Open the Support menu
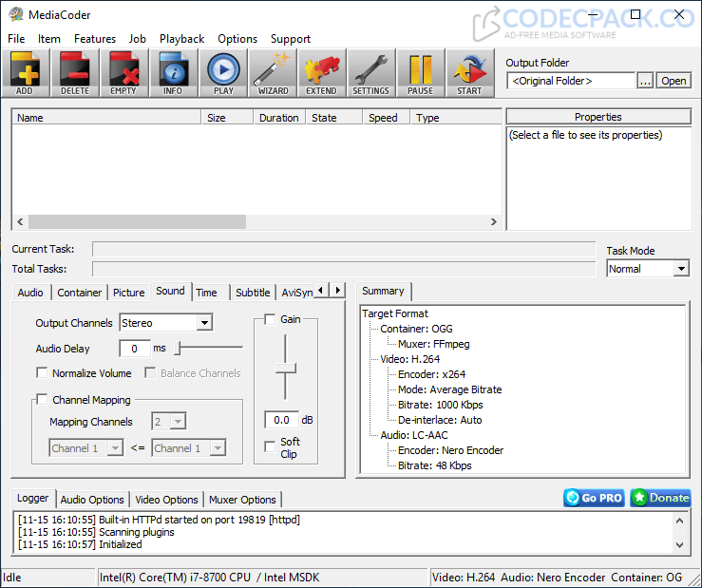This screenshot has width=702, height=588. [290, 39]
